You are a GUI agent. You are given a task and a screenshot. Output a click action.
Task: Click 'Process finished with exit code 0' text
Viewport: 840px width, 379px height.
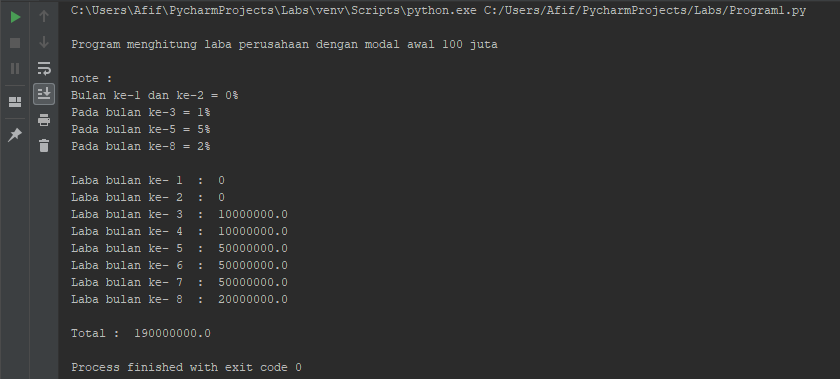186,368
